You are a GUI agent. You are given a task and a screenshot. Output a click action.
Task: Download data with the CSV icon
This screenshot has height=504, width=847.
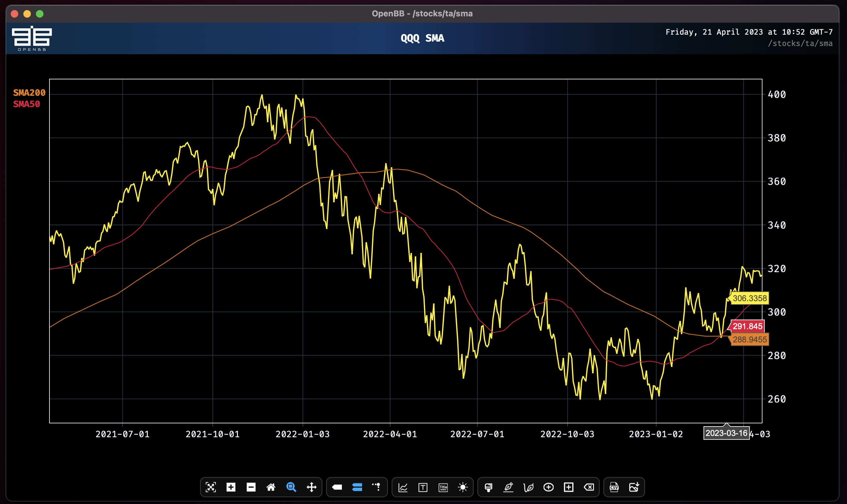pyautogui.click(x=614, y=487)
